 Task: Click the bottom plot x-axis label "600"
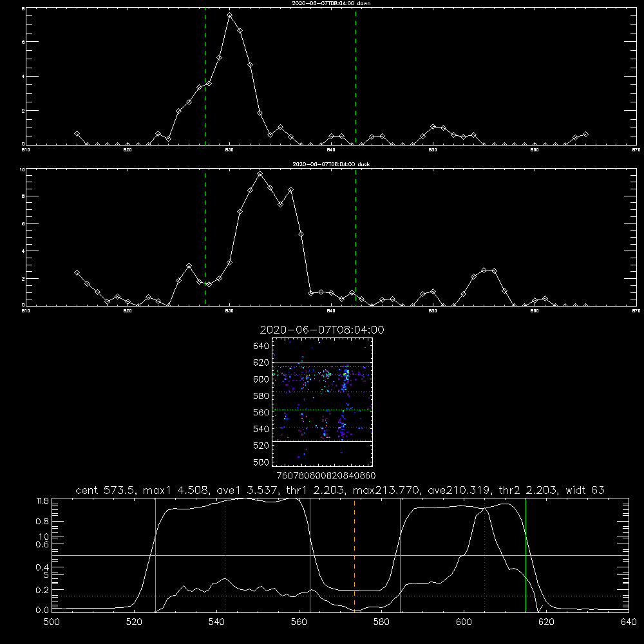(464, 622)
